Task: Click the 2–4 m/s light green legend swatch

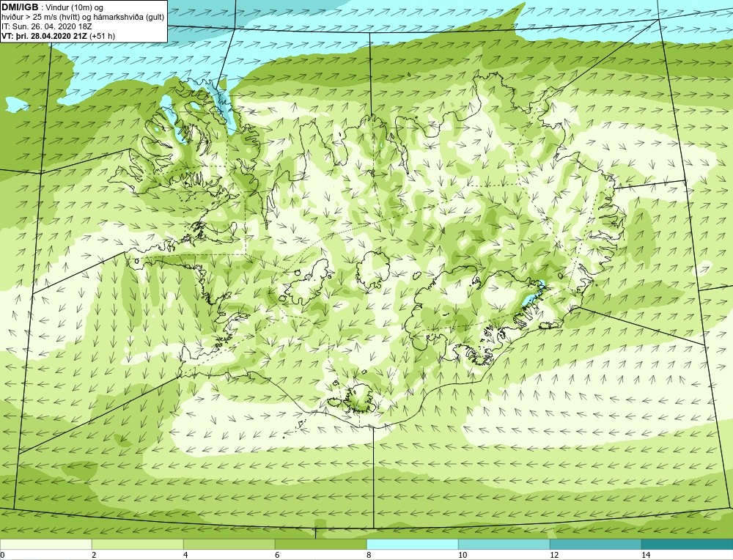Action: (138, 544)
